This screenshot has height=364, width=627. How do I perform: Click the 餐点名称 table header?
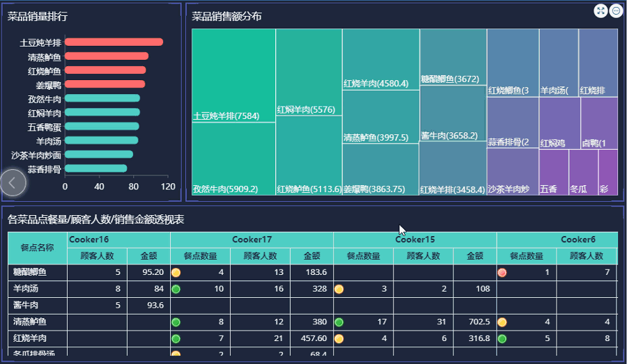click(37, 248)
